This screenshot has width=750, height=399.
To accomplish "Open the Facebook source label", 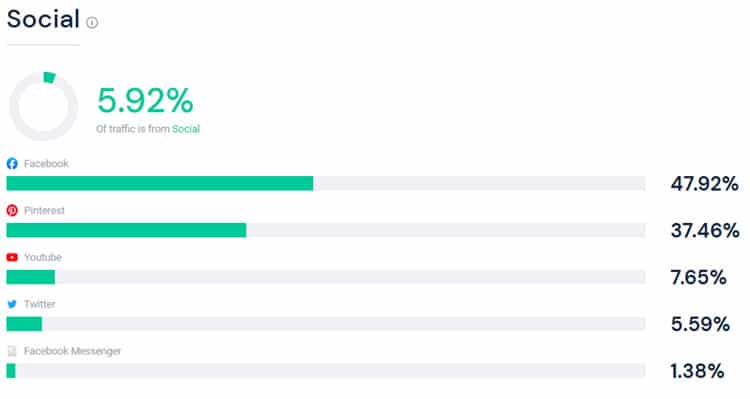I will tap(46, 164).
